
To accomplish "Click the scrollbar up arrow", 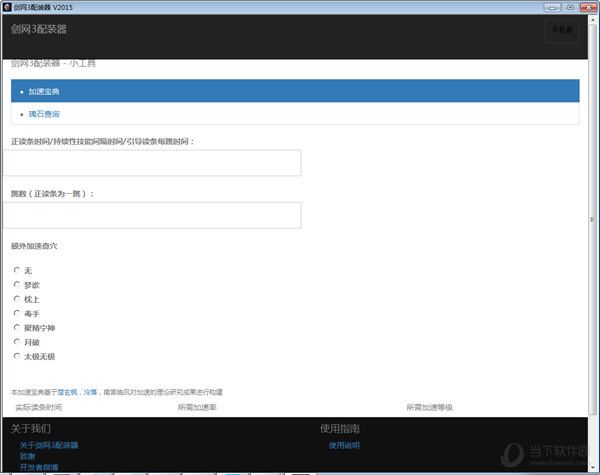I will [x=592, y=20].
